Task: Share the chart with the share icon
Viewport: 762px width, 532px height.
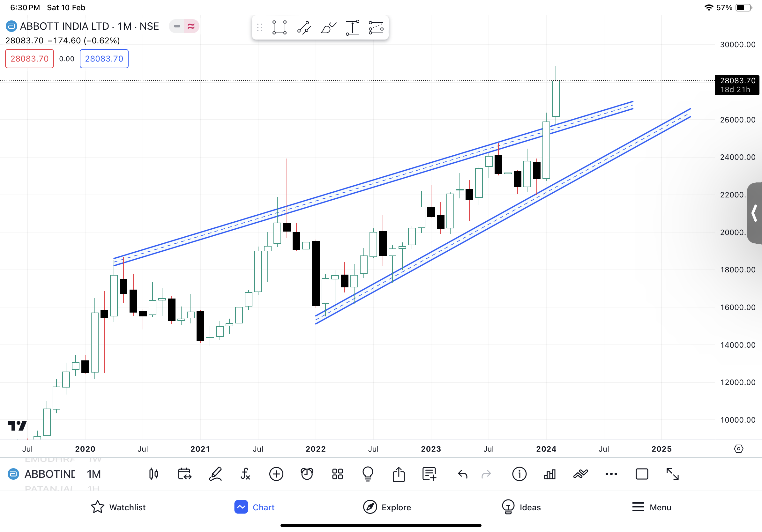Action: [x=399, y=474]
